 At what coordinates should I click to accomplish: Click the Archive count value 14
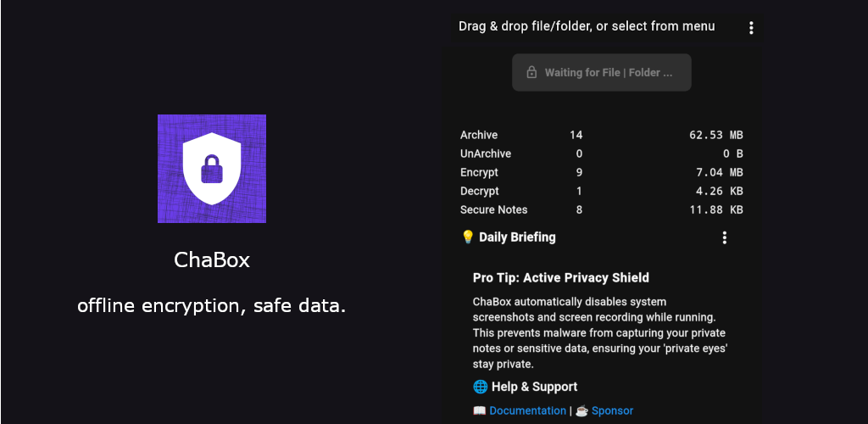[576, 135]
